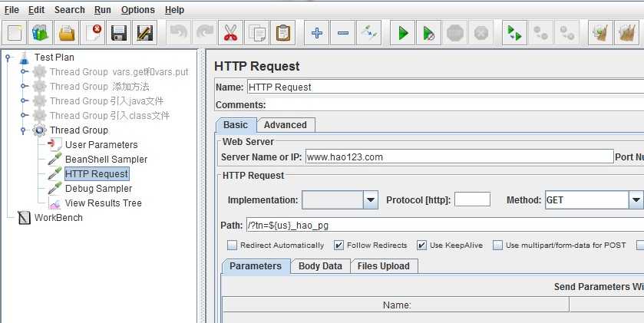
Task: Uncheck the Follow Redirects checkbox
Action: (x=339, y=246)
